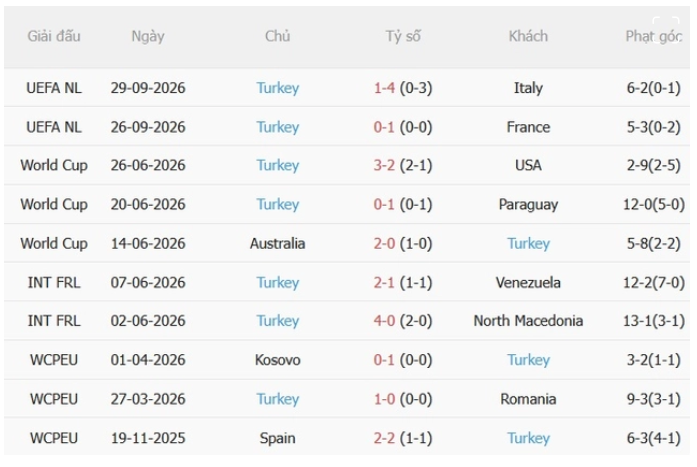Select the Tỷ số column header

pyautogui.click(x=403, y=36)
